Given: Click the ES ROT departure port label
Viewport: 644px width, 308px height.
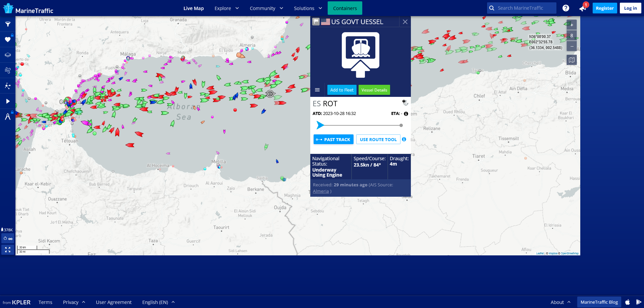Looking at the screenshot, I should pyautogui.click(x=325, y=104).
